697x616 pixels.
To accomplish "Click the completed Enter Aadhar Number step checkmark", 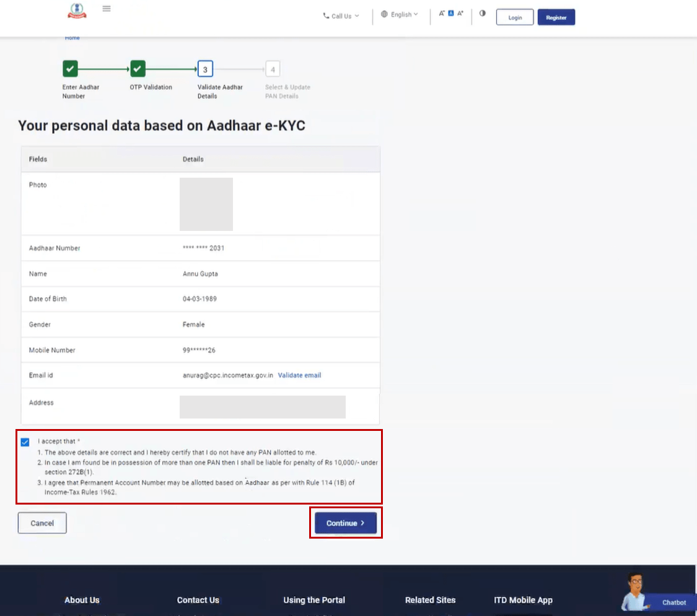I will pyautogui.click(x=69, y=69).
